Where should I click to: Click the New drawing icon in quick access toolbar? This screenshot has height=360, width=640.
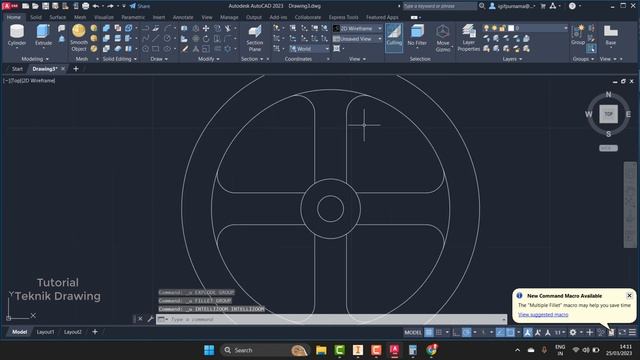coord(26,6)
